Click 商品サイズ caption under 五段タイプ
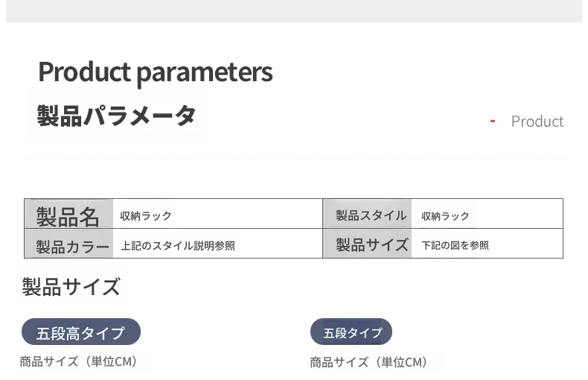Image resolution: width=588 pixels, height=380 pixels. [369, 362]
